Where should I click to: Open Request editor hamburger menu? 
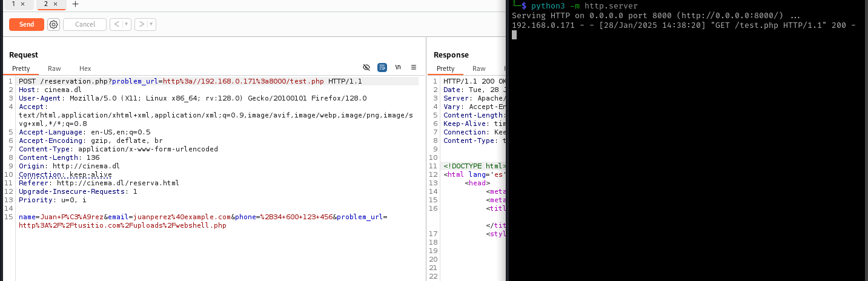point(414,67)
